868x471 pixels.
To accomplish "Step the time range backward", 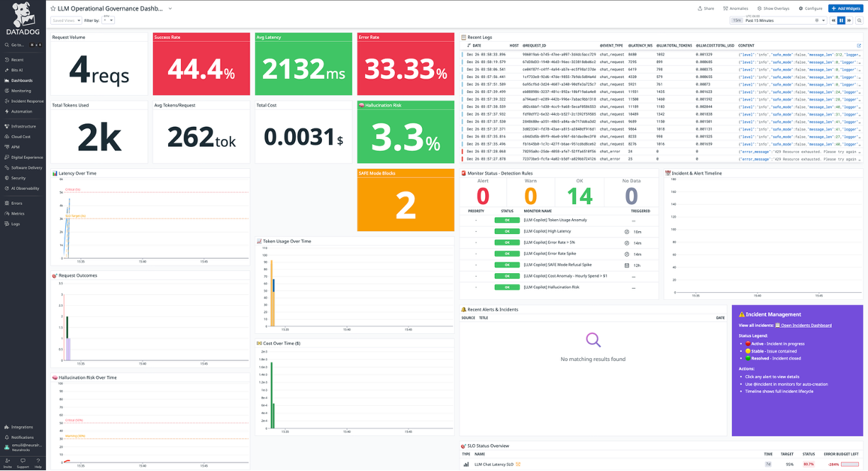I will pyautogui.click(x=834, y=21).
